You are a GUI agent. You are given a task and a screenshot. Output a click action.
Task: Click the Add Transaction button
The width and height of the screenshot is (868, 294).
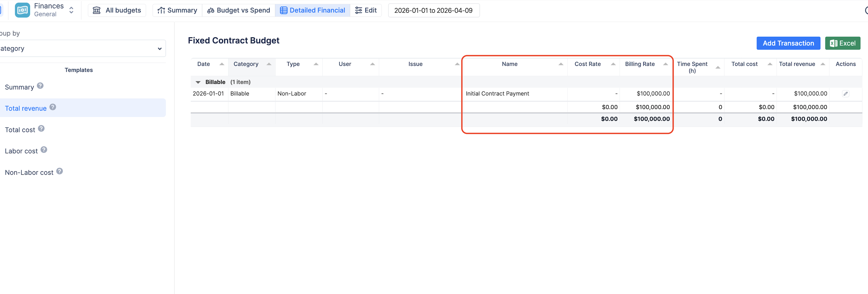pyautogui.click(x=788, y=43)
